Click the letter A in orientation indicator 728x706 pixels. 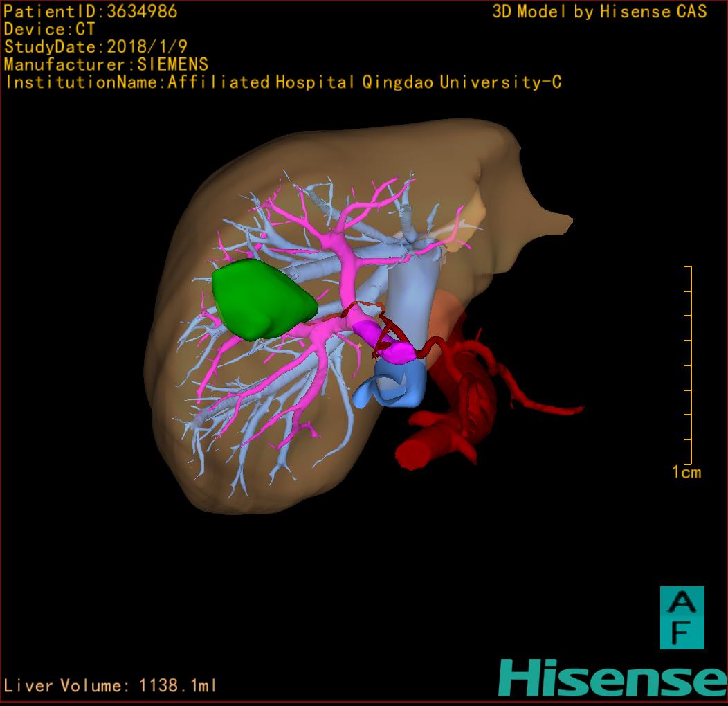coord(682,602)
